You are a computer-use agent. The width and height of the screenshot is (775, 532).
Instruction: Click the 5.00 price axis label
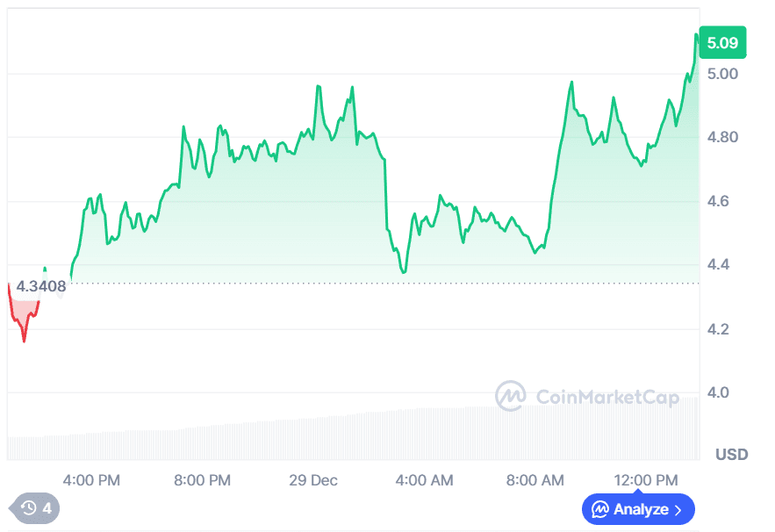(723, 74)
